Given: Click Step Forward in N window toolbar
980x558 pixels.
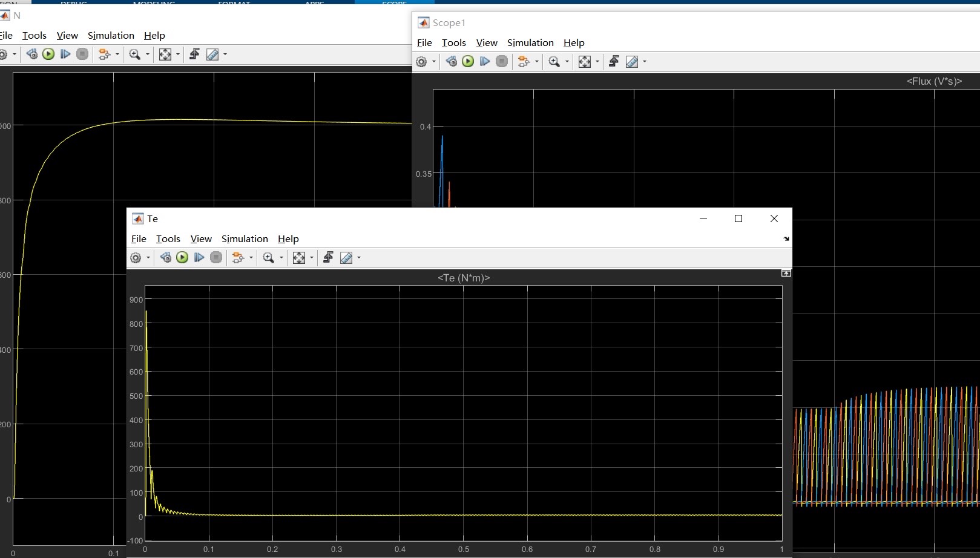Looking at the screenshot, I should point(65,54).
